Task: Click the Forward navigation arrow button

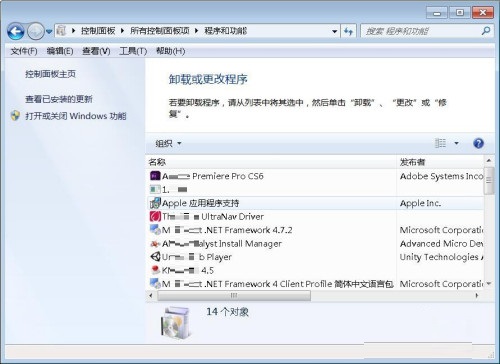Action: (35, 32)
